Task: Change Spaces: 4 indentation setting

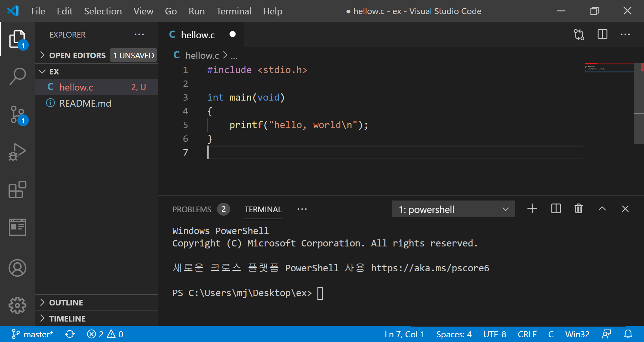Action: tap(454, 334)
